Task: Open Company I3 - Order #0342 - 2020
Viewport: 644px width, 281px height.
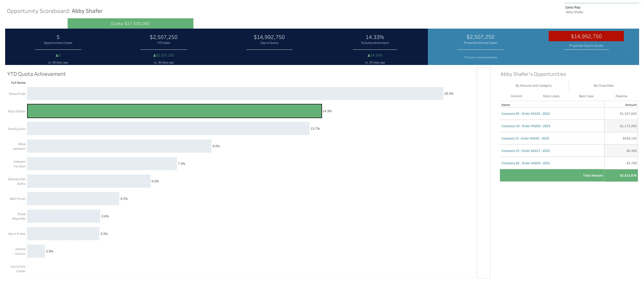Action: [525, 138]
